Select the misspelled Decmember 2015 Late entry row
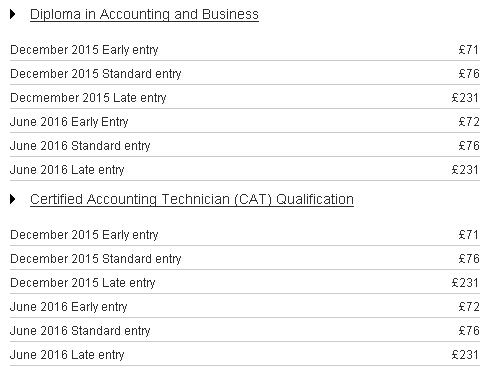Viewport: 503px width, 376px height. pyautogui.click(x=245, y=97)
